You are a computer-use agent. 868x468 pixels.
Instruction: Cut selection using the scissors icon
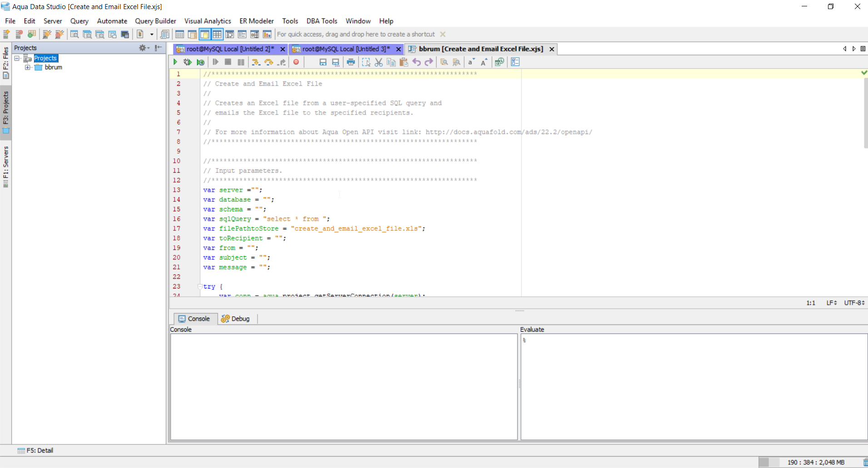(x=378, y=62)
